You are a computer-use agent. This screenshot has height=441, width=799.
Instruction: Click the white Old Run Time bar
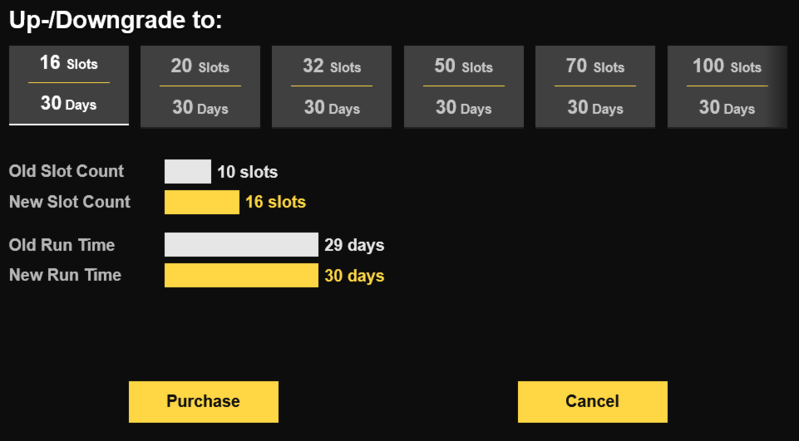coord(241,245)
